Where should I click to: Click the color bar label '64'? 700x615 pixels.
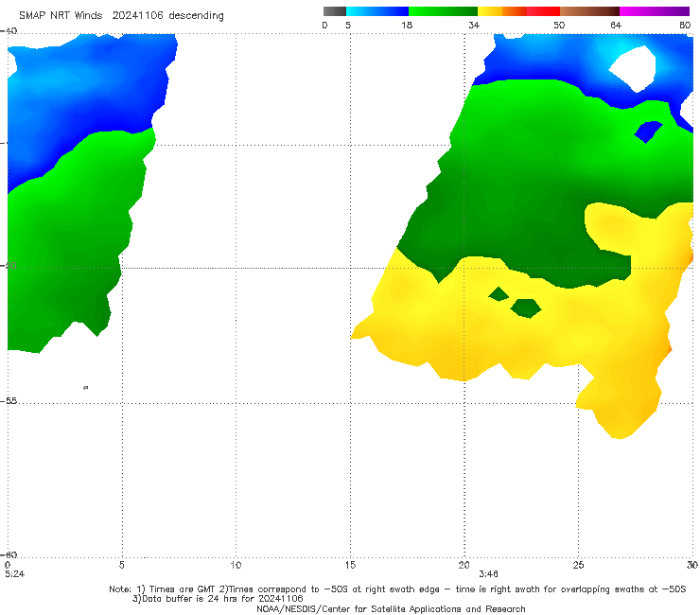(x=616, y=26)
